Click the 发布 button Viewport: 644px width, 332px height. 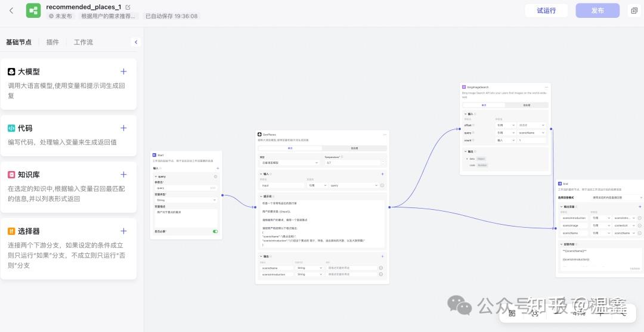click(597, 11)
